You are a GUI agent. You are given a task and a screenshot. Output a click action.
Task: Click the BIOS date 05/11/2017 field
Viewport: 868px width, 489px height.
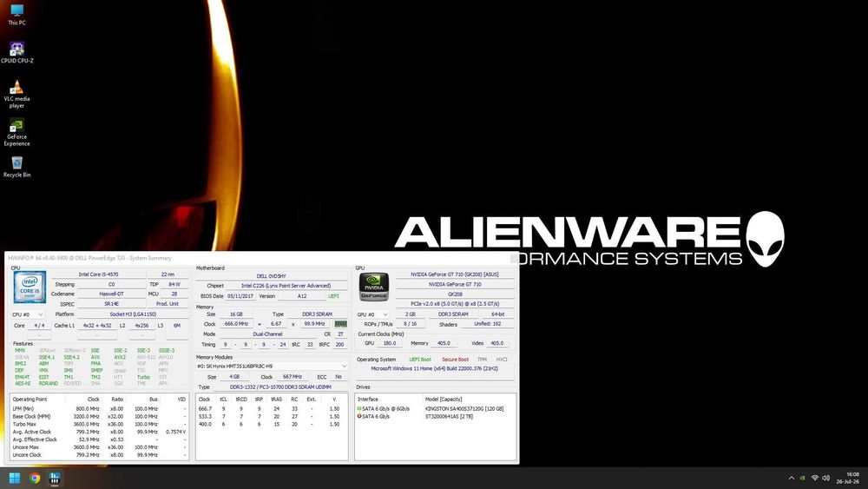pos(240,295)
